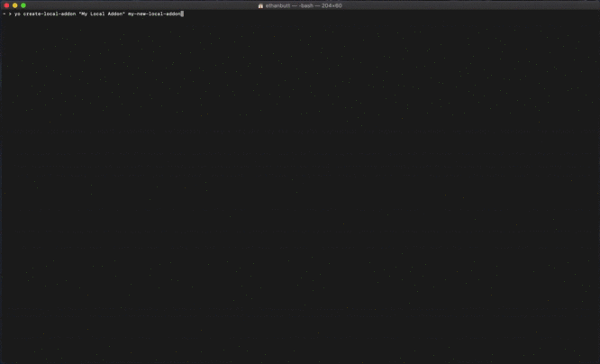Click the 'my-new-local-addon' argument text
The image size is (600, 364).
[154, 14]
